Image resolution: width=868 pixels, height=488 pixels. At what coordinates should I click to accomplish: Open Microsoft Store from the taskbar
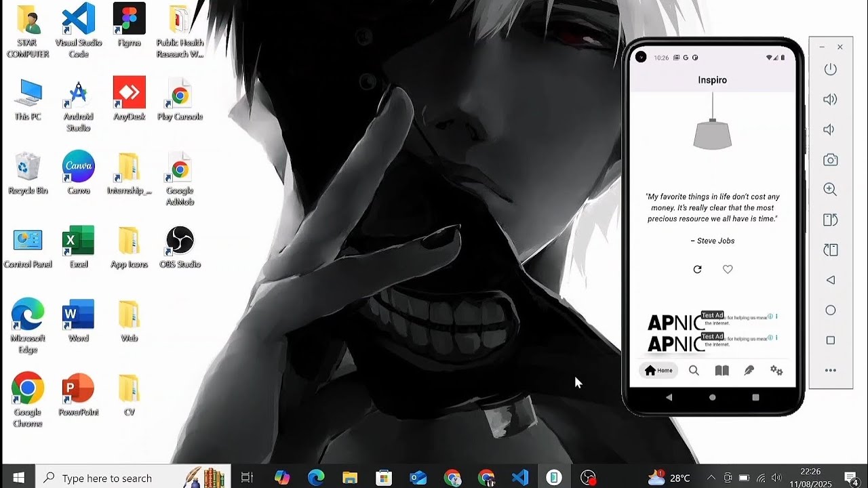point(384,478)
